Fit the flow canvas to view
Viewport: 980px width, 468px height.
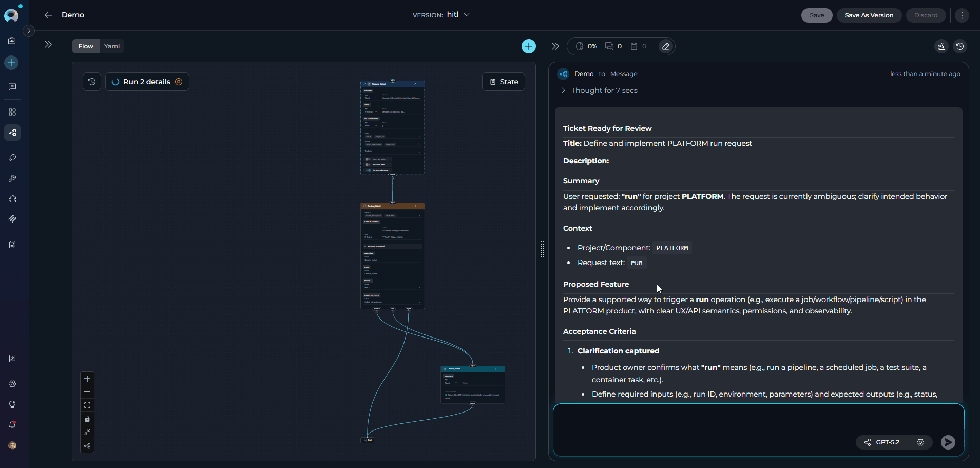[87, 405]
